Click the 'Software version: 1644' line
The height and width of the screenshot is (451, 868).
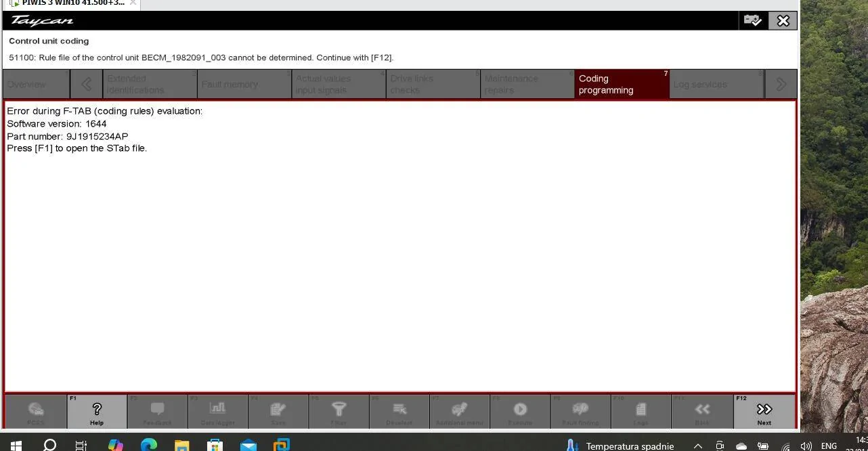pyautogui.click(x=57, y=124)
